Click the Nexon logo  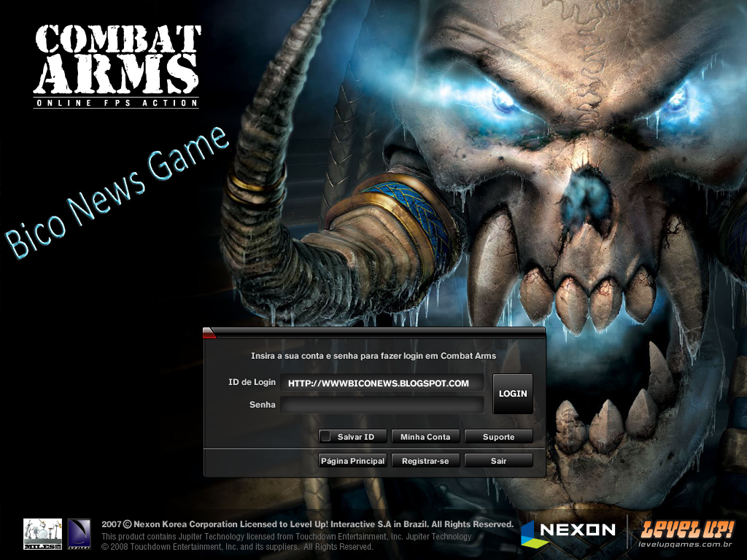click(x=568, y=532)
